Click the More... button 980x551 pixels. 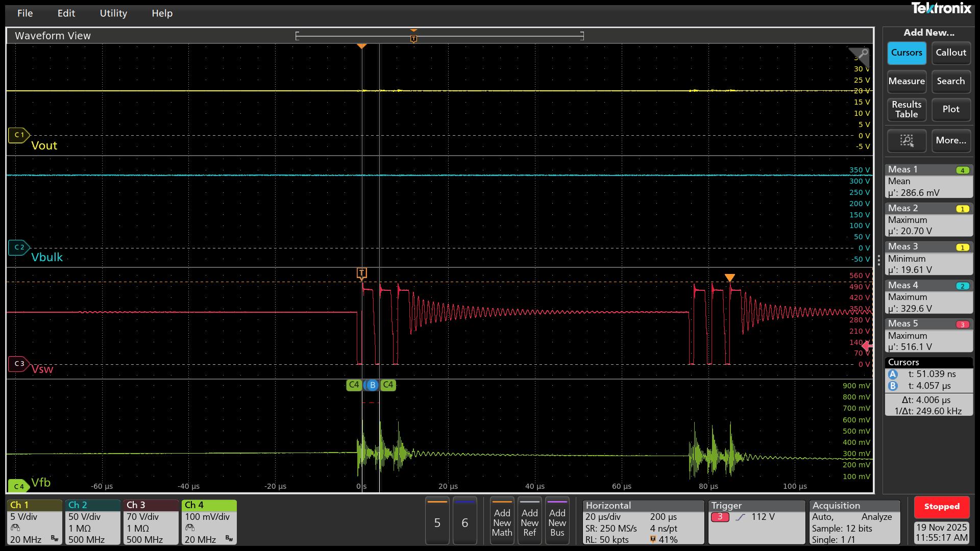pyautogui.click(x=950, y=141)
